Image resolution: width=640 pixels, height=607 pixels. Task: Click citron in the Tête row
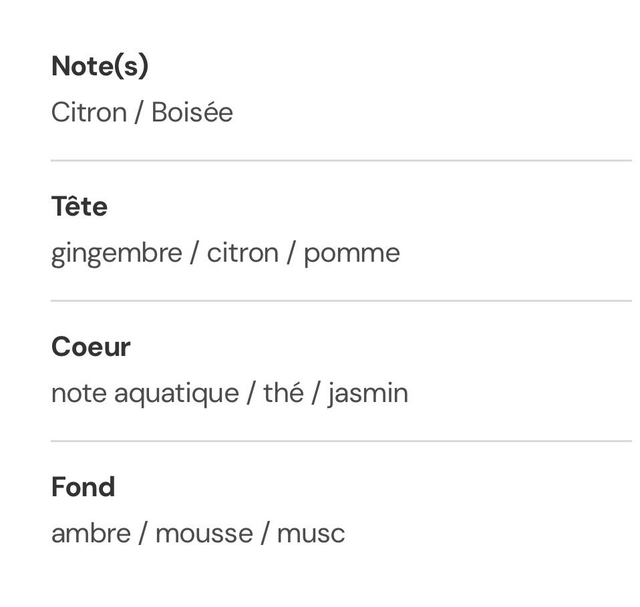coord(242,253)
